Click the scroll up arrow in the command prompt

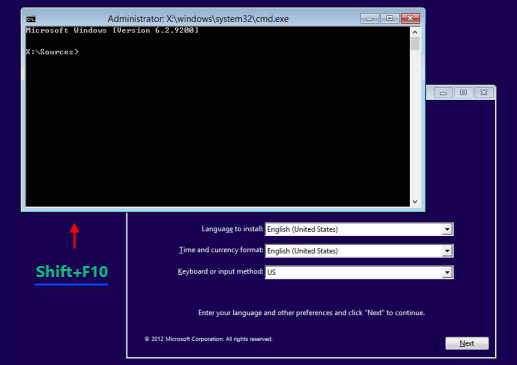[415, 32]
